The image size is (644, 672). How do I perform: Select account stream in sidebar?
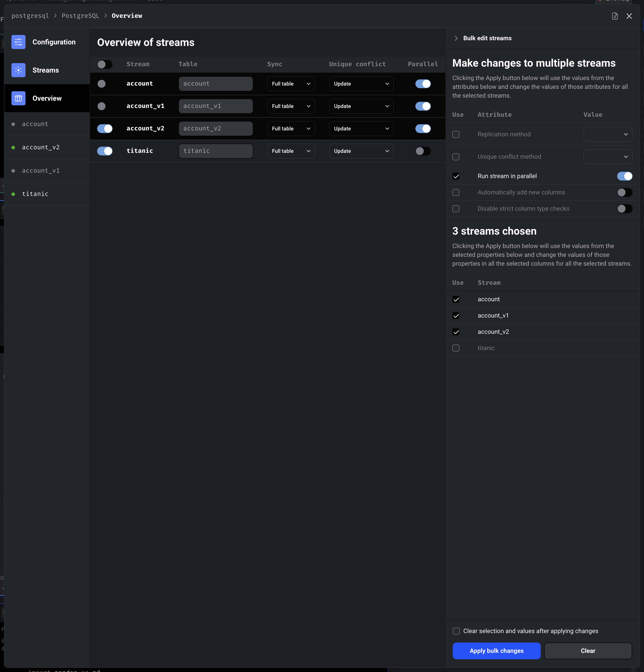pyautogui.click(x=47, y=124)
